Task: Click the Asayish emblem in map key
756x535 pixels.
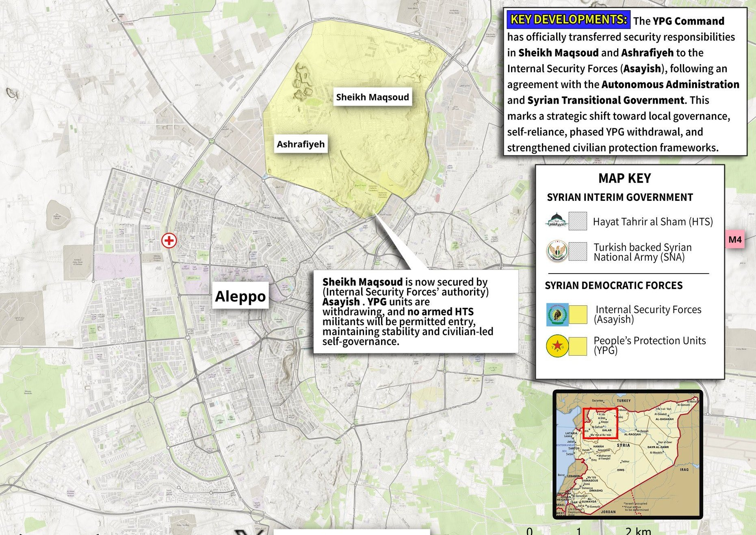Action: coord(557,314)
